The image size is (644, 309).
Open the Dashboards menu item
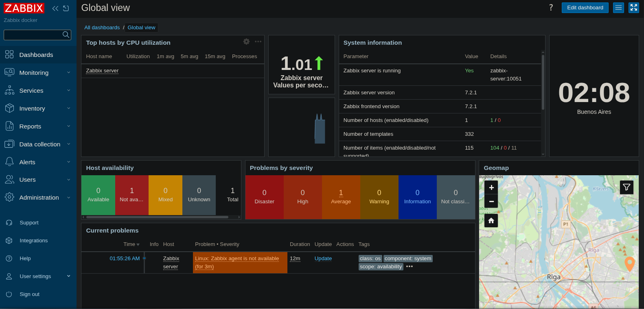[36, 55]
